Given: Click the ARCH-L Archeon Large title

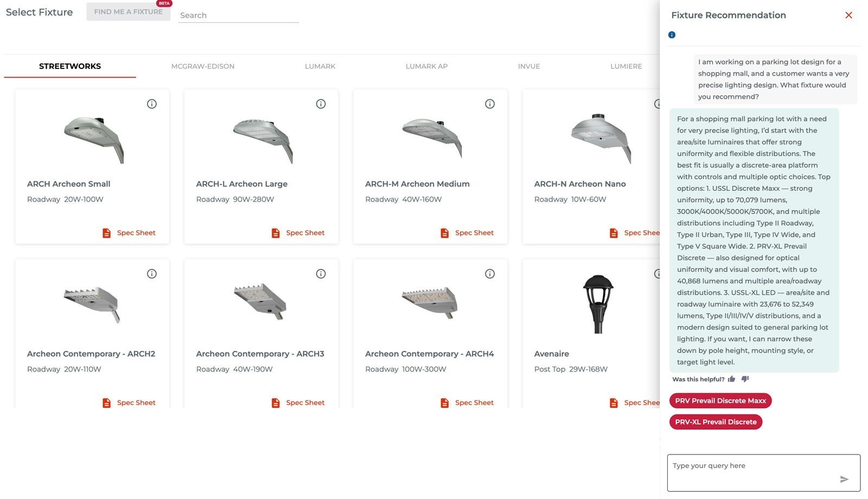Looking at the screenshot, I should [x=242, y=184].
